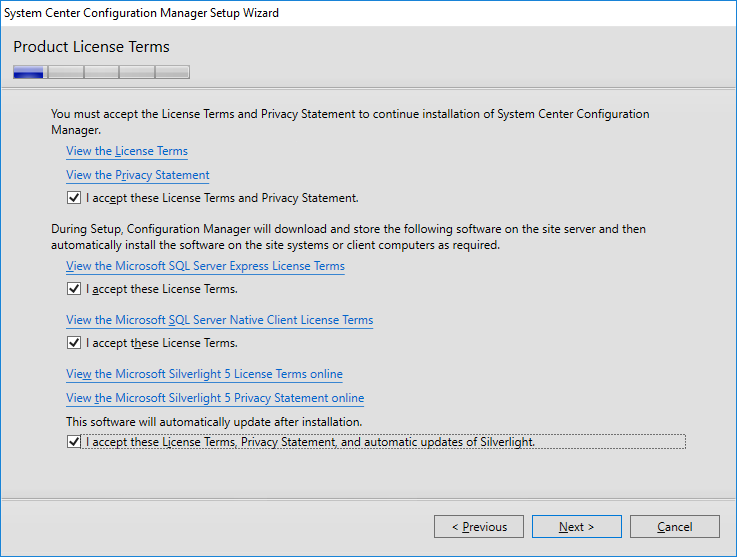
Task: View Microsoft SQL Server Express License Terms
Action: coord(205,266)
